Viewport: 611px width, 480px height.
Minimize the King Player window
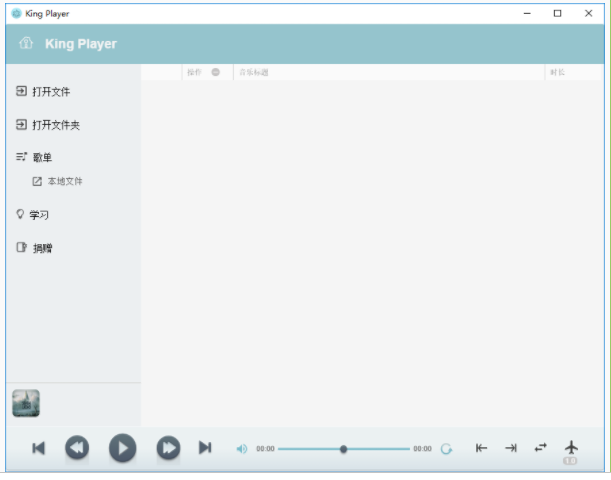point(527,13)
